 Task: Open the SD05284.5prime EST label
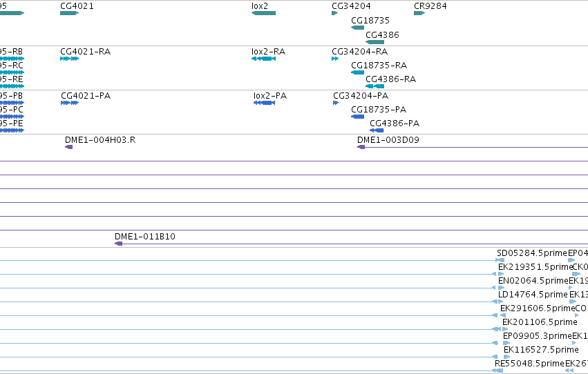(x=532, y=253)
